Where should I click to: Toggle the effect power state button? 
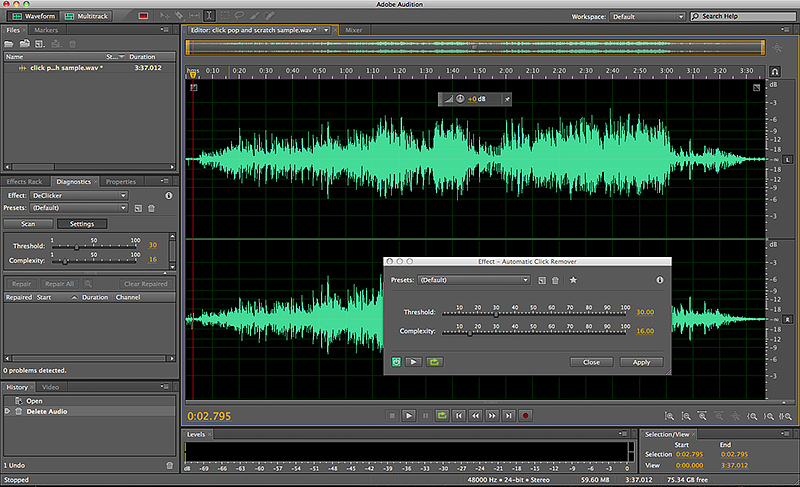tap(395, 362)
